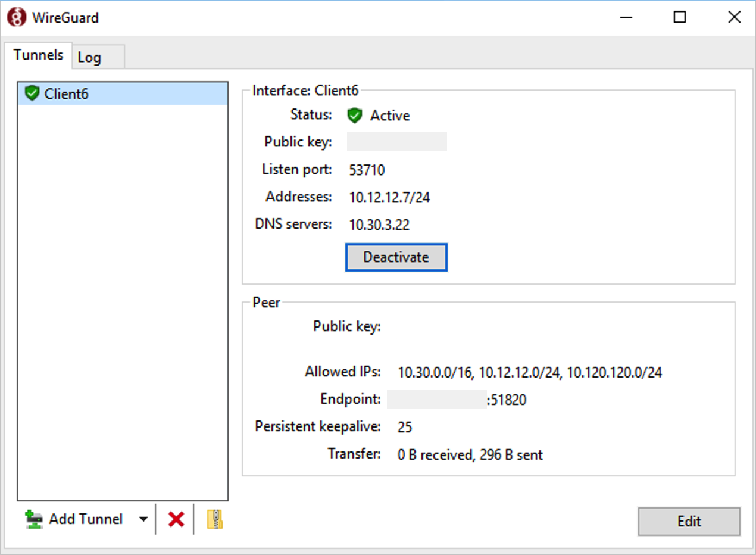Click the Allowed IPs value text
This screenshot has width=756, height=555.
click(530, 373)
